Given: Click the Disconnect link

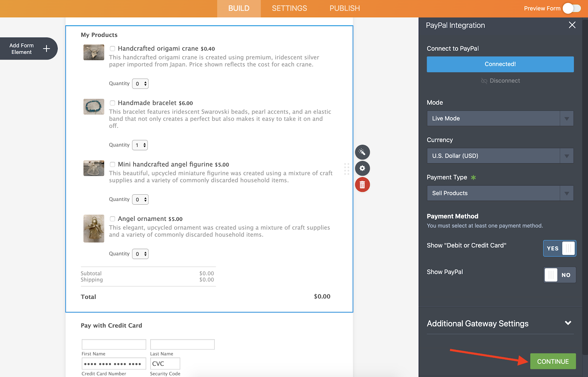Looking at the screenshot, I should tap(505, 81).
